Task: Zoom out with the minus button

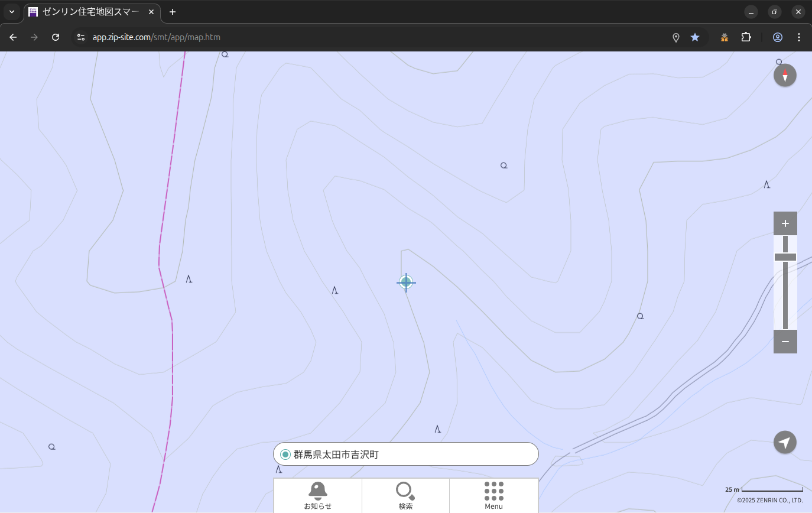Action: click(785, 342)
